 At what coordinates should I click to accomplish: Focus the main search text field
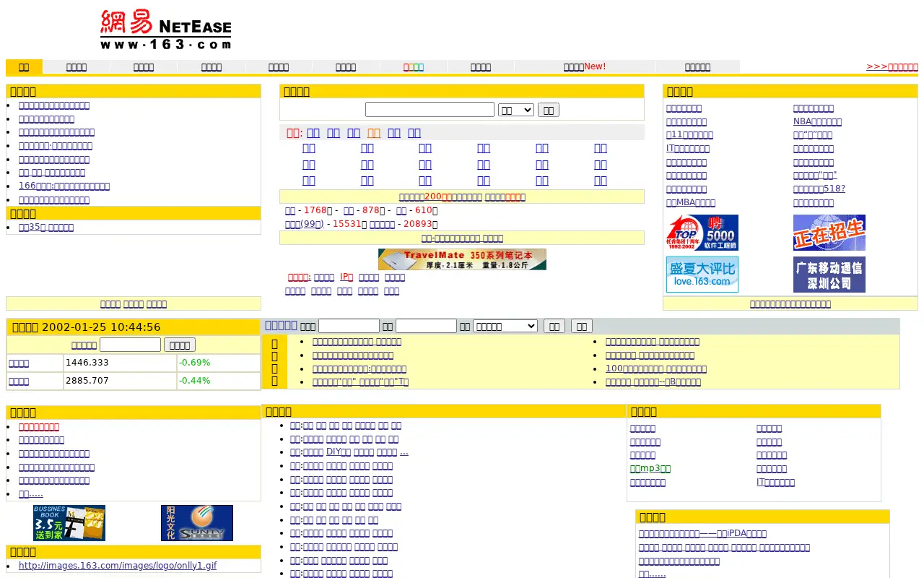(430, 110)
